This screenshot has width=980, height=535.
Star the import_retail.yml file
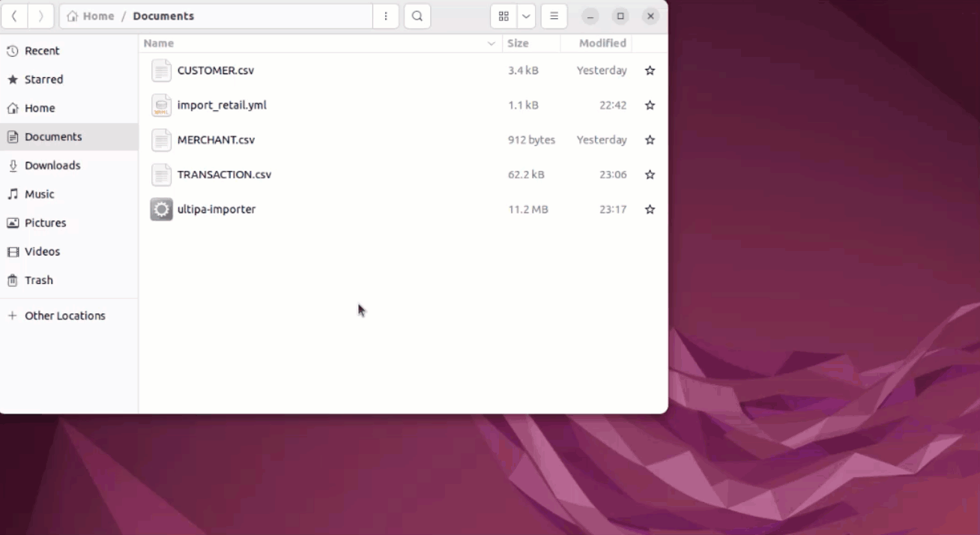tap(650, 105)
